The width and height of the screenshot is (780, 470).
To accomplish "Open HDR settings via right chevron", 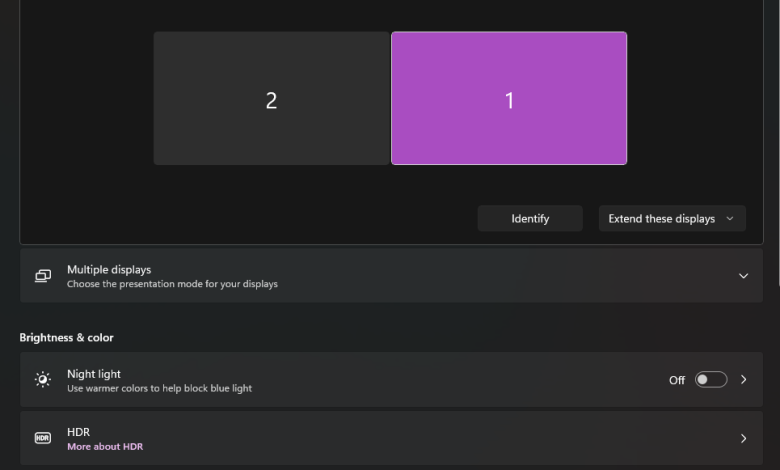I will click(743, 438).
